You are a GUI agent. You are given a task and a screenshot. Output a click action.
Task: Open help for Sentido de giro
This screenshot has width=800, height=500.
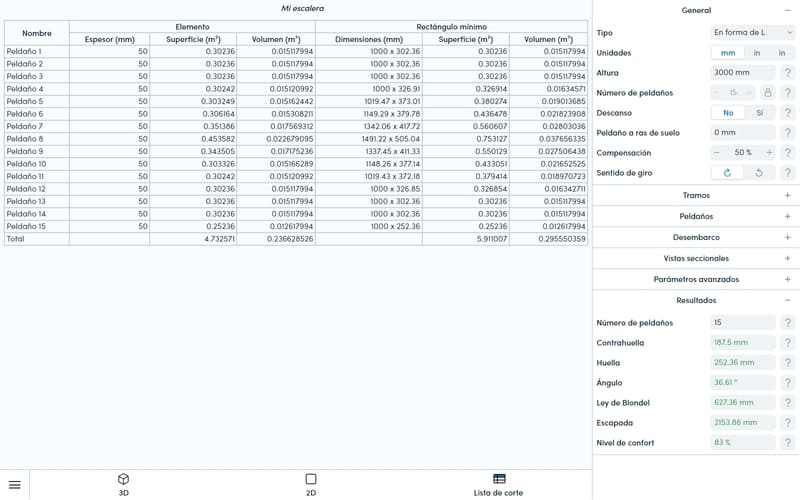(788, 173)
